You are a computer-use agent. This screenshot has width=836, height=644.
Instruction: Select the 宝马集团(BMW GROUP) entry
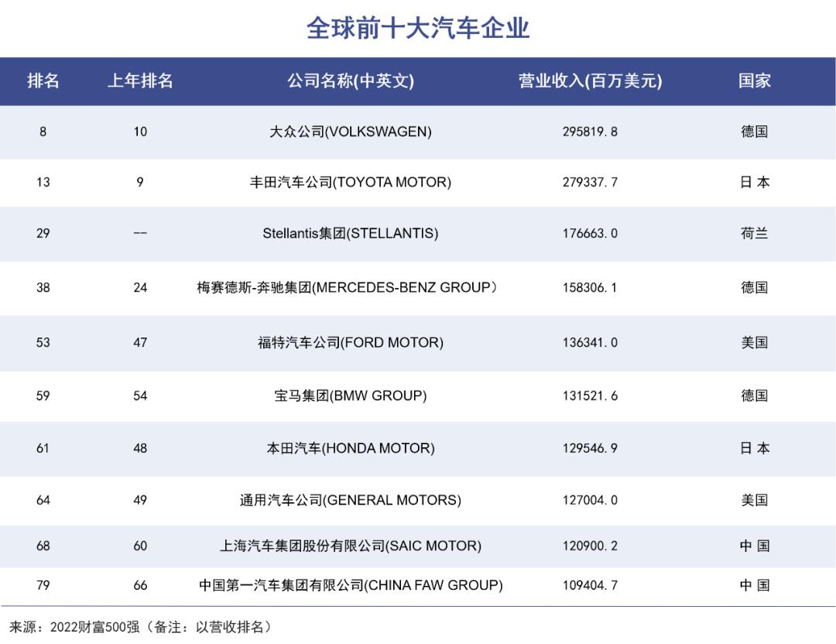[351, 396]
